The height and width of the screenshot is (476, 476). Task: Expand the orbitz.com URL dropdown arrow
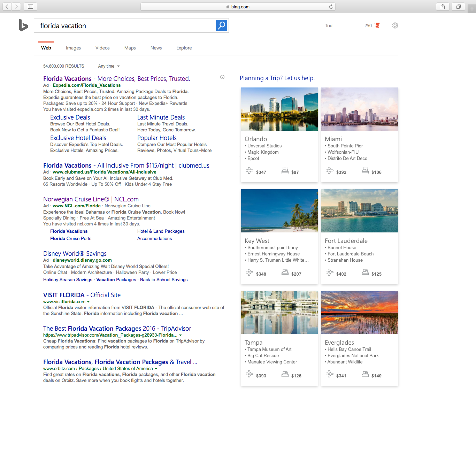[156, 369]
